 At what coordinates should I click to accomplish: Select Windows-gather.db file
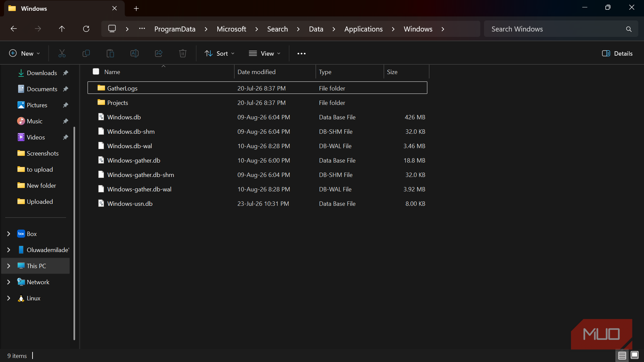point(257,160)
